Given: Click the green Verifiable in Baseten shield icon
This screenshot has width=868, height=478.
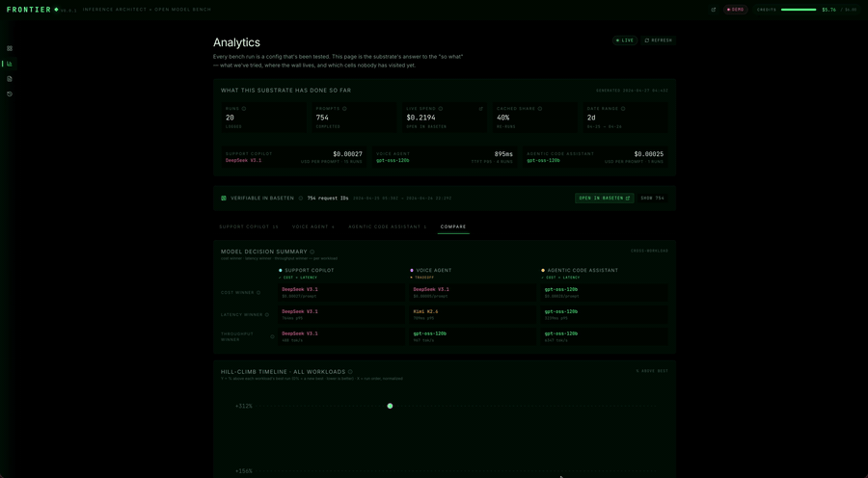Looking at the screenshot, I should (x=224, y=199).
